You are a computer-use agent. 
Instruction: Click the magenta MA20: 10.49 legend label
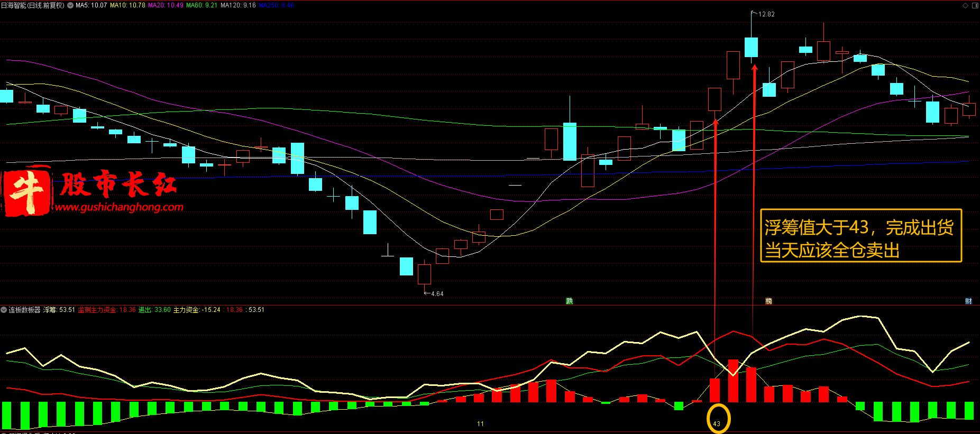166,5
